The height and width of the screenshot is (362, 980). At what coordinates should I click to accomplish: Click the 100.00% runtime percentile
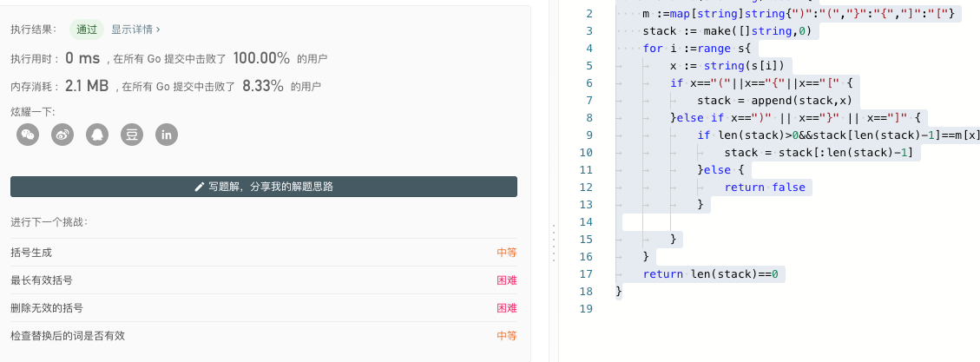point(261,58)
